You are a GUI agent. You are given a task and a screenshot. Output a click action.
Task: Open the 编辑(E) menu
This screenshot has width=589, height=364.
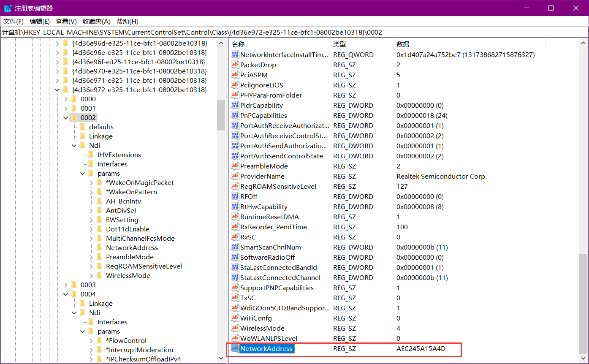(x=40, y=21)
